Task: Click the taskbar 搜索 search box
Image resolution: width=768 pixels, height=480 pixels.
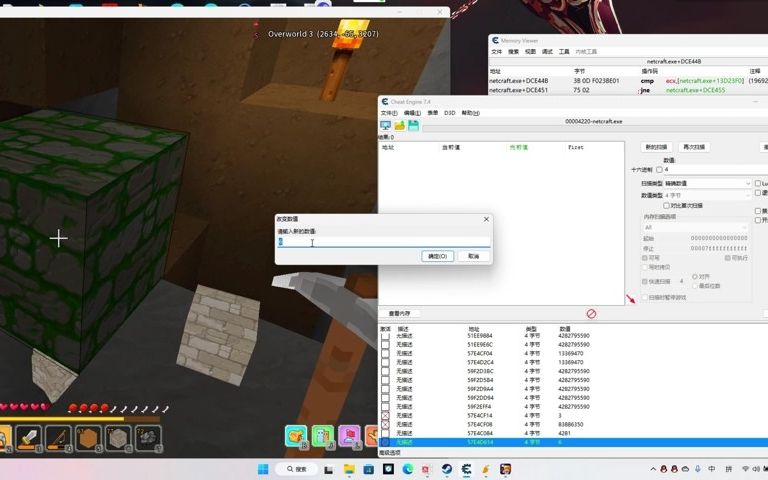Action: tap(296, 469)
